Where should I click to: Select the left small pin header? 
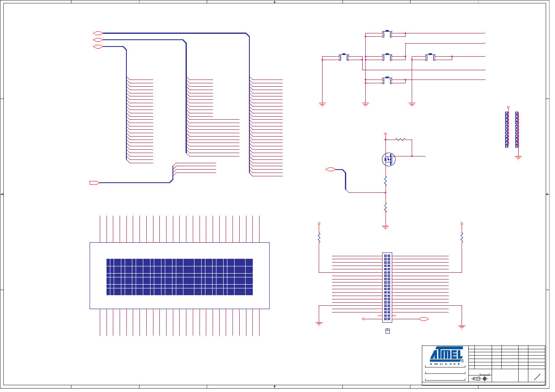507,129
